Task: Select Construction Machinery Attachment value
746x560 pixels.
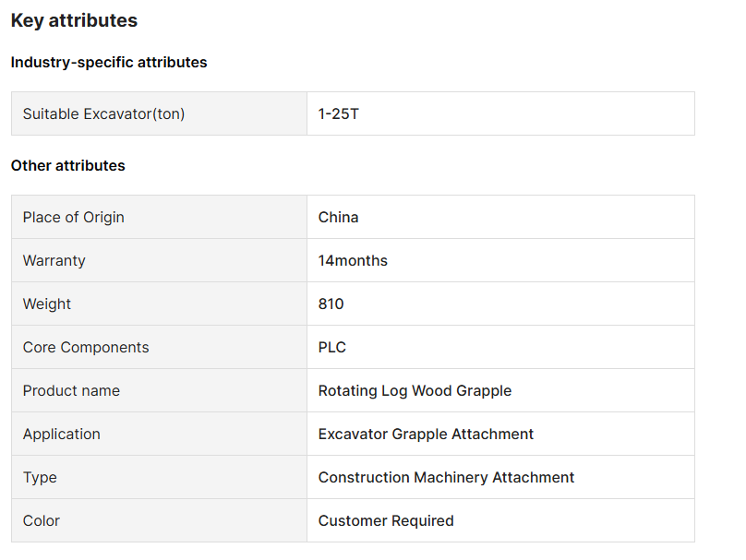Action: [446, 478]
